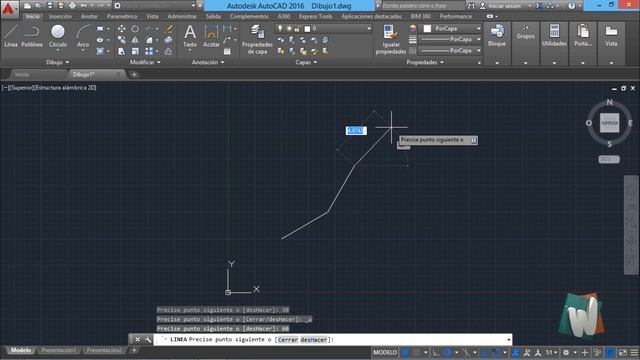Open the Anotar ribbon tab
Image resolution: width=640 pixels, height=360 pixels.
click(x=89, y=16)
